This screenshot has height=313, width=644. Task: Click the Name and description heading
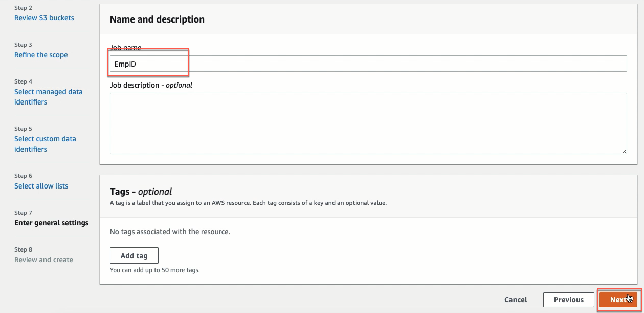coord(157,19)
